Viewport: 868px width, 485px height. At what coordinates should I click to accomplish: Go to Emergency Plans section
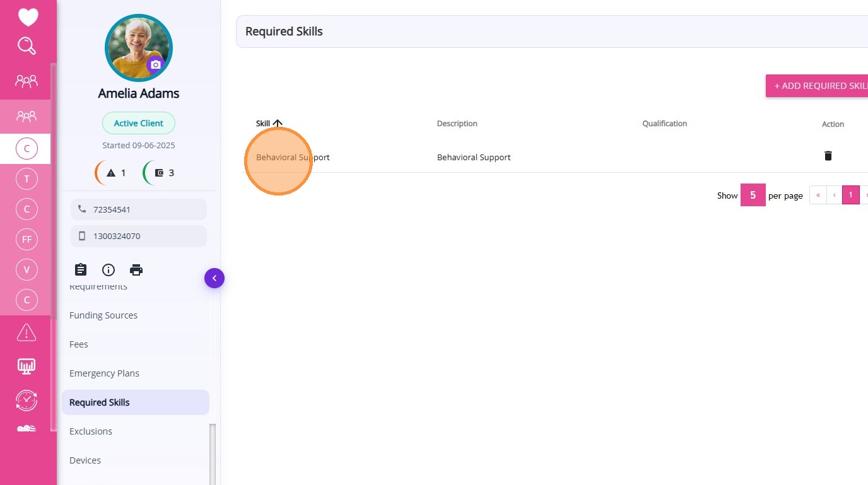[x=104, y=373]
